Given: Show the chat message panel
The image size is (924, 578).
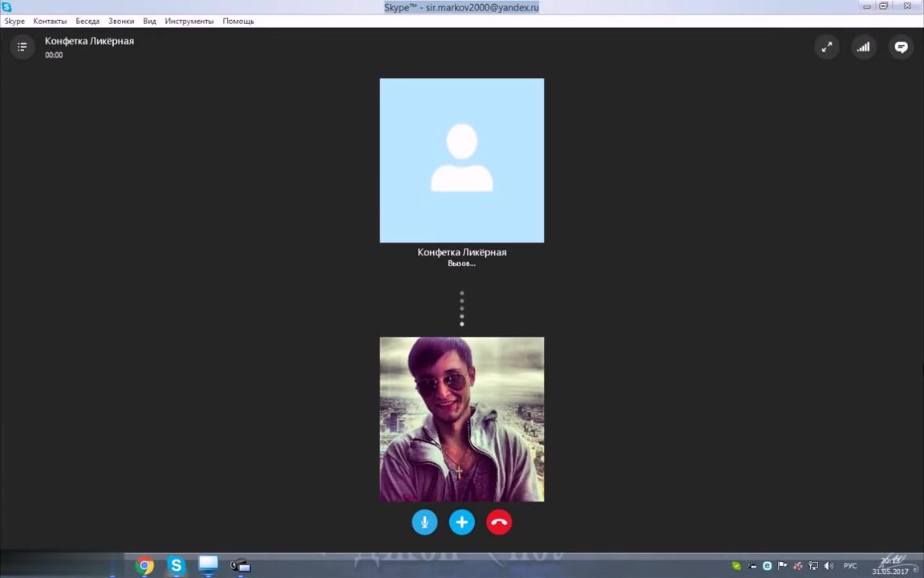Looking at the screenshot, I should [x=901, y=47].
